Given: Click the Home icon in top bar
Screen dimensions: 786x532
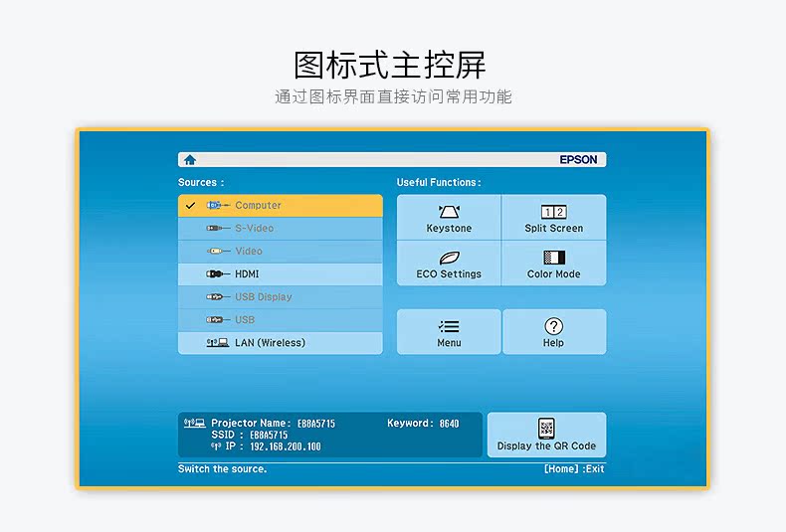Looking at the screenshot, I should tap(189, 160).
